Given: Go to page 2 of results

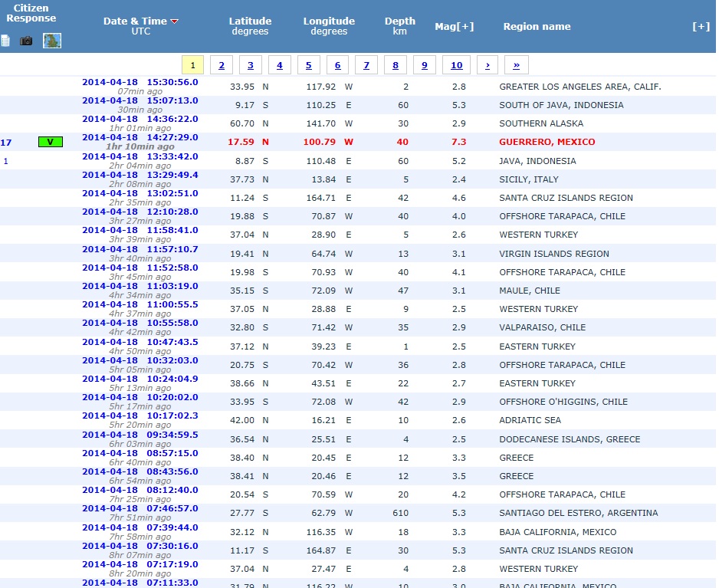Looking at the screenshot, I should (221, 65).
